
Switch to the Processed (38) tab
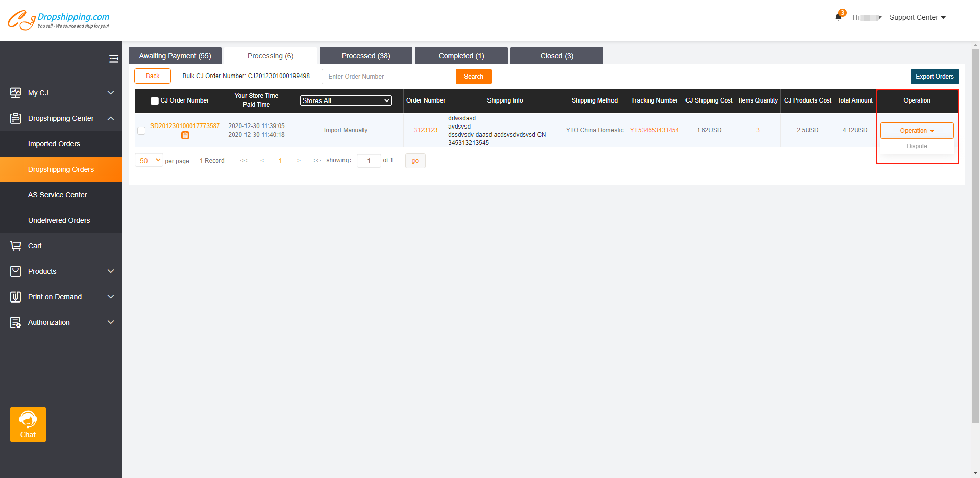[x=365, y=56]
